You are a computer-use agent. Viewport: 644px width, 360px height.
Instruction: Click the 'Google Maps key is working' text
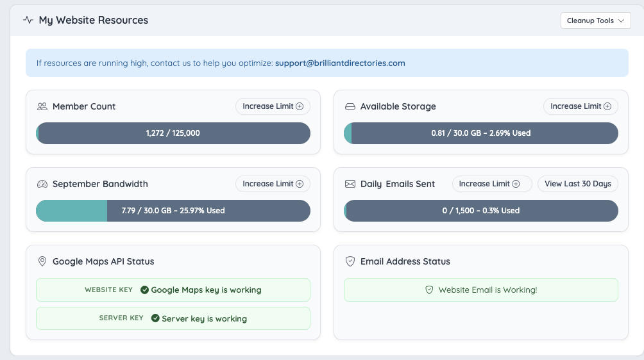point(206,290)
